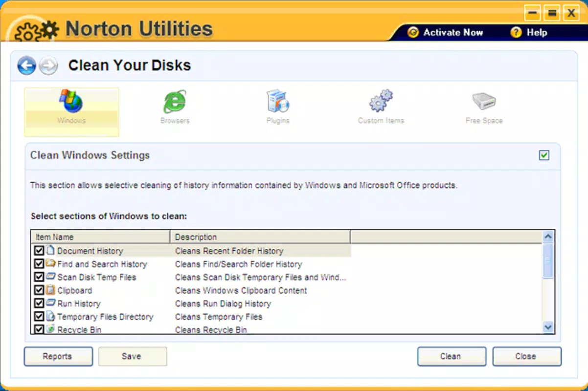Click 'Cleans Find/Search Folder History' description
The image size is (588, 391).
(x=239, y=264)
